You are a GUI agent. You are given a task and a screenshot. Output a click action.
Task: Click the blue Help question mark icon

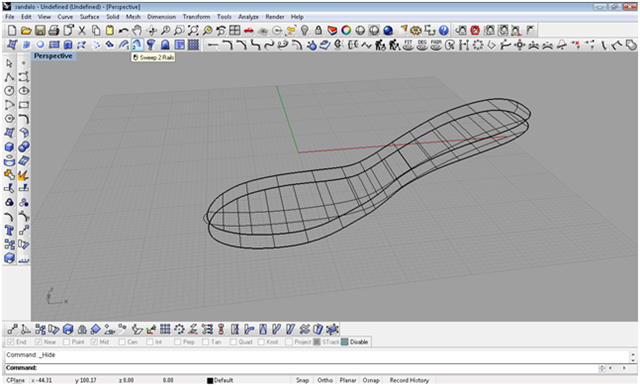(x=444, y=31)
